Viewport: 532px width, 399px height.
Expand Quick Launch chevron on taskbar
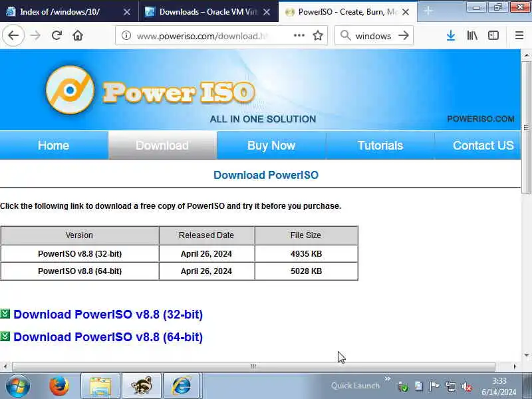tap(388, 378)
